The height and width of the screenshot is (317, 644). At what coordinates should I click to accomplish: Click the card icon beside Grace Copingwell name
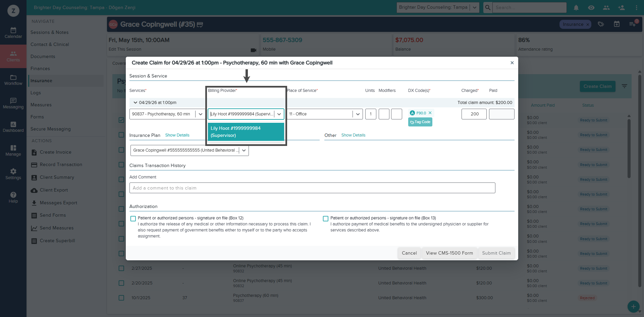click(200, 24)
